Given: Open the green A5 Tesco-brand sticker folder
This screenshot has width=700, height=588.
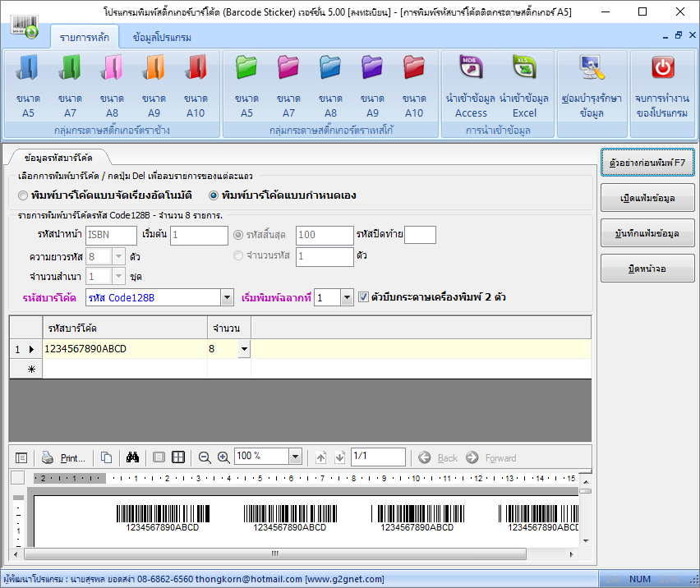Looking at the screenshot, I should tap(246, 85).
